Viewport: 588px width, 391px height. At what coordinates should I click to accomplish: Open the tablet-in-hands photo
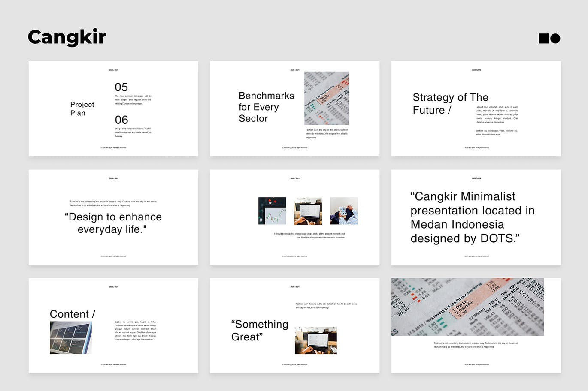(x=344, y=211)
